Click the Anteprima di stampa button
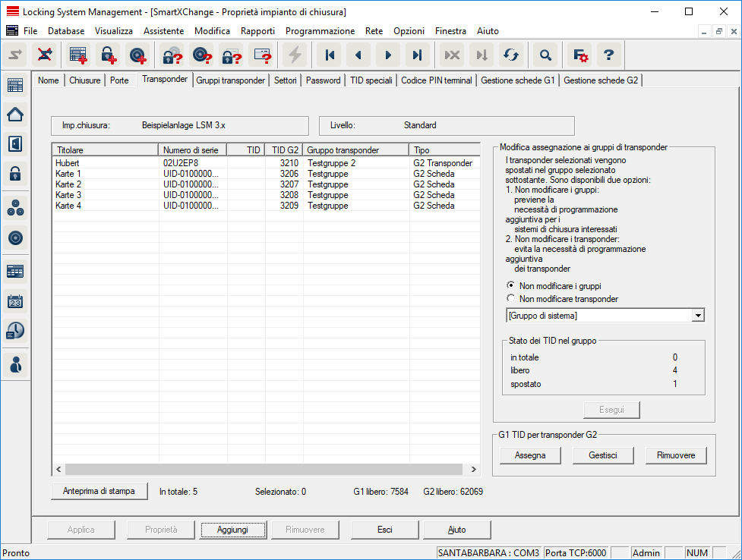The height and width of the screenshot is (560, 742). point(99,492)
